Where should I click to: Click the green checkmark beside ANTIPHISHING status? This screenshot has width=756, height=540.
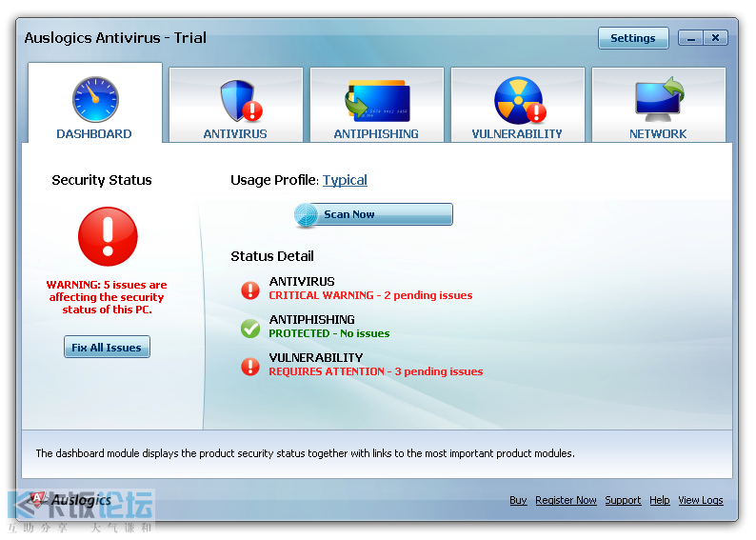(250, 328)
